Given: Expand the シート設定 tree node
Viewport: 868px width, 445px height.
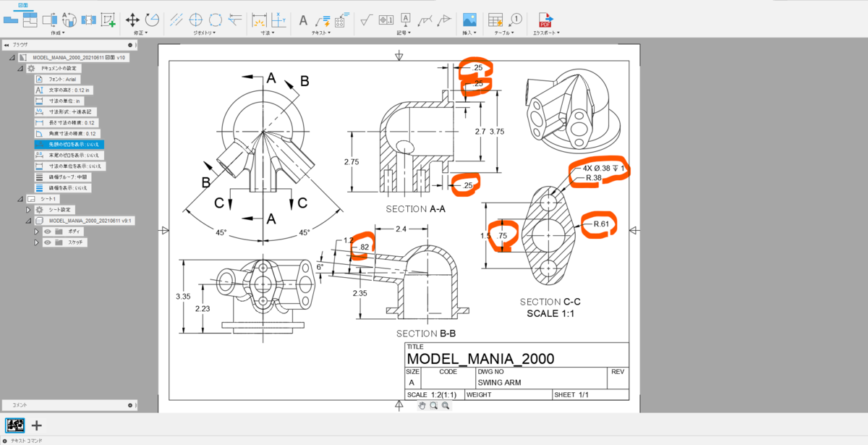Looking at the screenshot, I should point(29,209).
